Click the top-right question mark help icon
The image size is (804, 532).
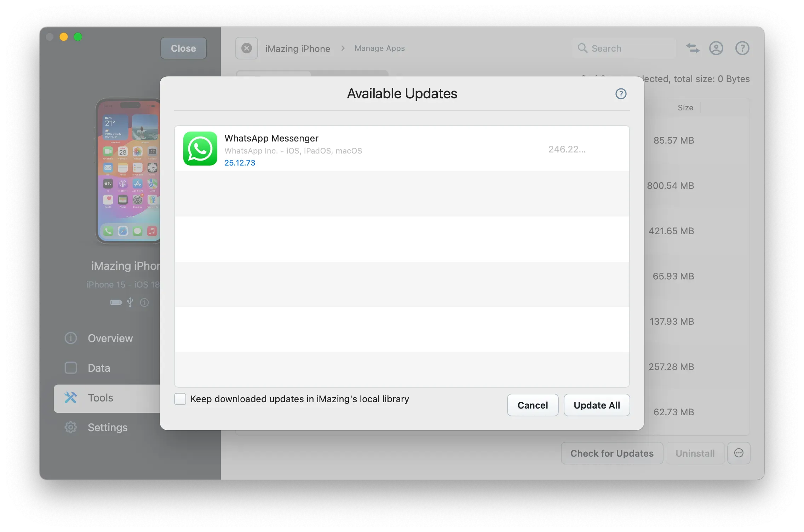coord(742,48)
